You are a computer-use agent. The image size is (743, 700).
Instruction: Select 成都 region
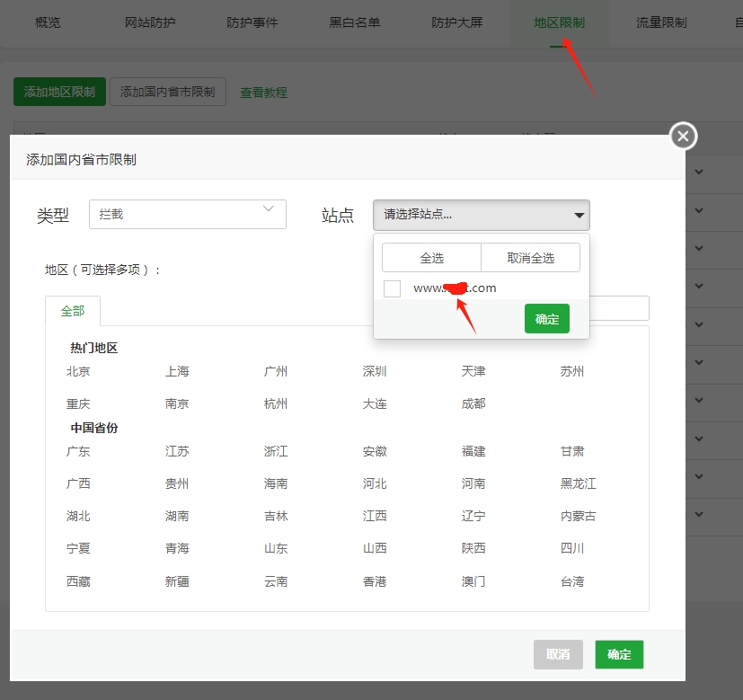(x=473, y=403)
